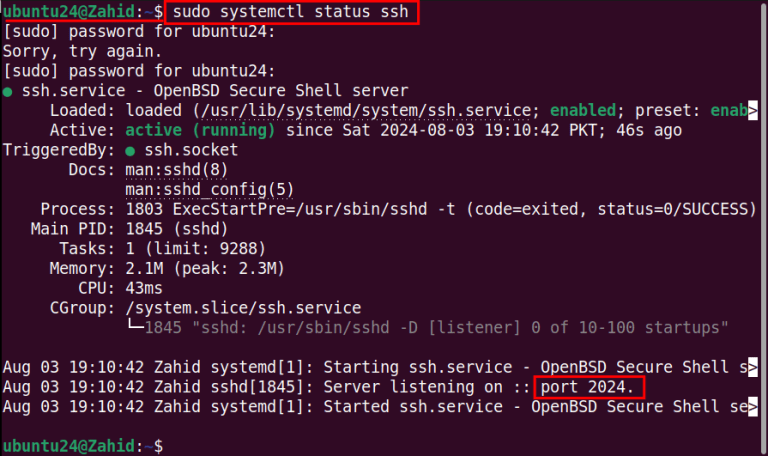This screenshot has height=456, width=768.
Task: Click the tree branch symbol before 1845
Action: (133, 327)
